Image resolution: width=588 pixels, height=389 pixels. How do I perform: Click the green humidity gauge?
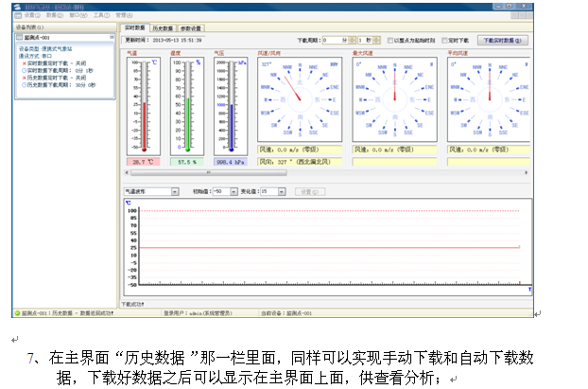pyautogui.click(x=188, y=106)
